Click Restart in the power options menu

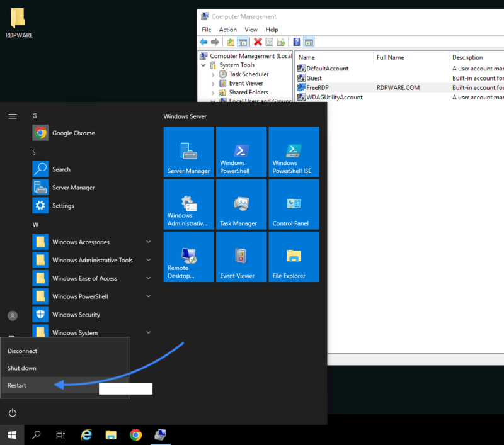(x=17, y=385)
